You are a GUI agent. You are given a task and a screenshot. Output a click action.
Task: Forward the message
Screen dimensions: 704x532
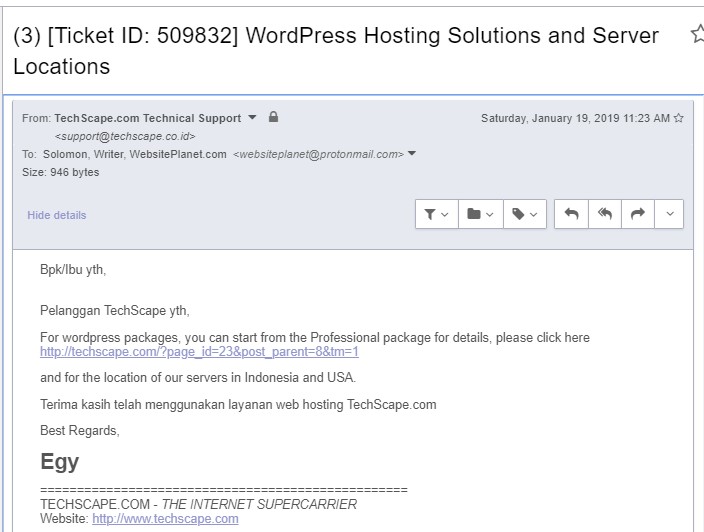638,214
